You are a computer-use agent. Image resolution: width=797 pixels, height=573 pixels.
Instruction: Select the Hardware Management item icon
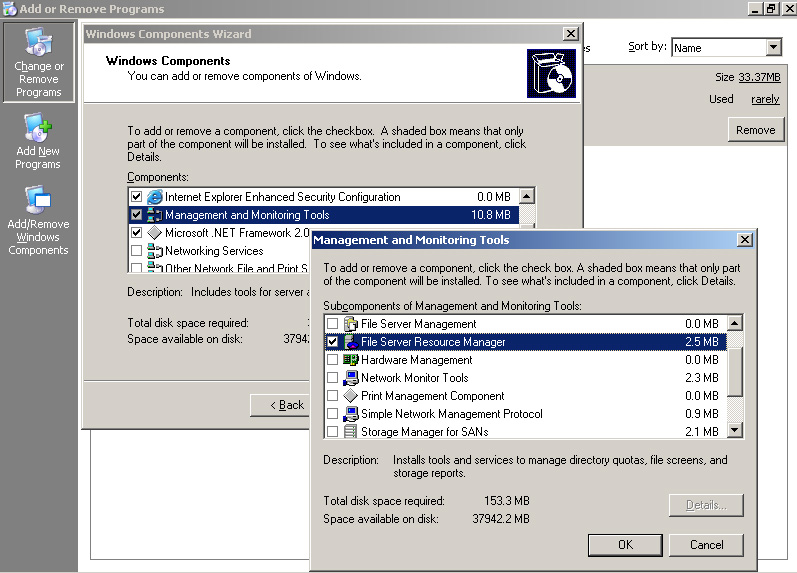(x=351, y=360)
